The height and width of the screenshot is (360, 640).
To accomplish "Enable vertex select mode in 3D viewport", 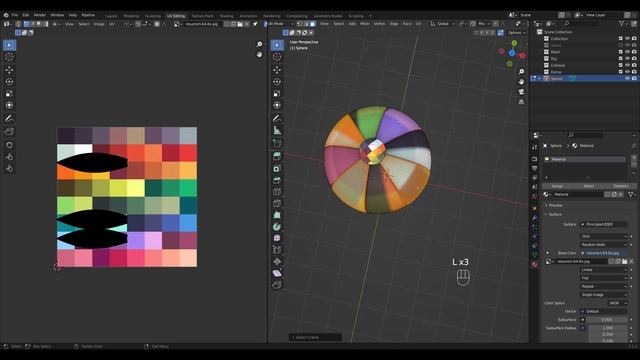I will coord(300,24).
